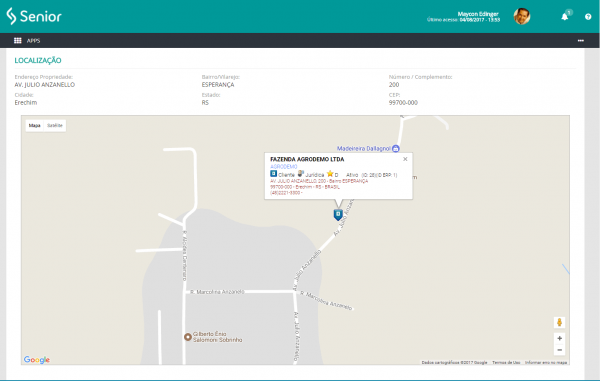Activate Street View pegman icon

559,322
